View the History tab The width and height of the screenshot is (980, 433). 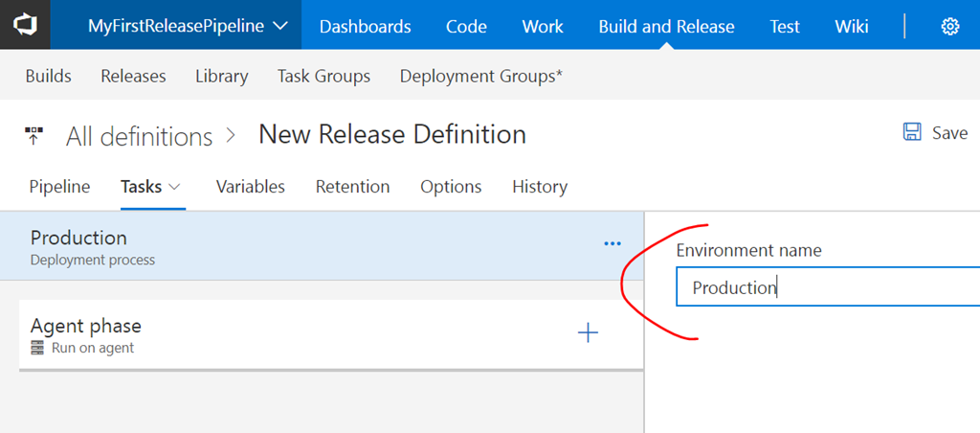[x=539, y=187]
